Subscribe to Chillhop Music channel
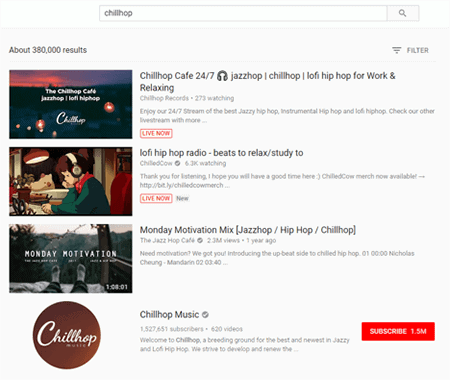 [x=398, y=331]
